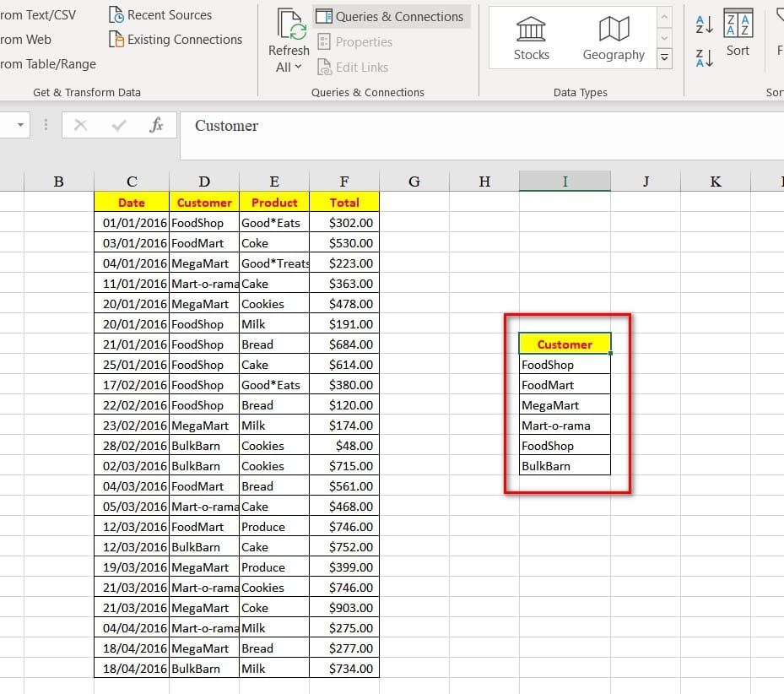Select date cell 28/02/2016
This screenshot has height=694, width=784.
pyautogui.click(x=132, y=445)
